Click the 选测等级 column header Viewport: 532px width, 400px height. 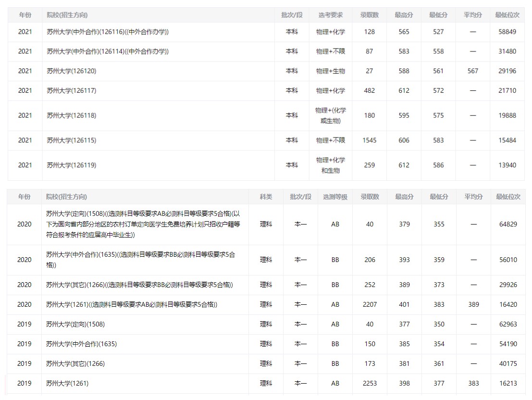coord(335,197)
